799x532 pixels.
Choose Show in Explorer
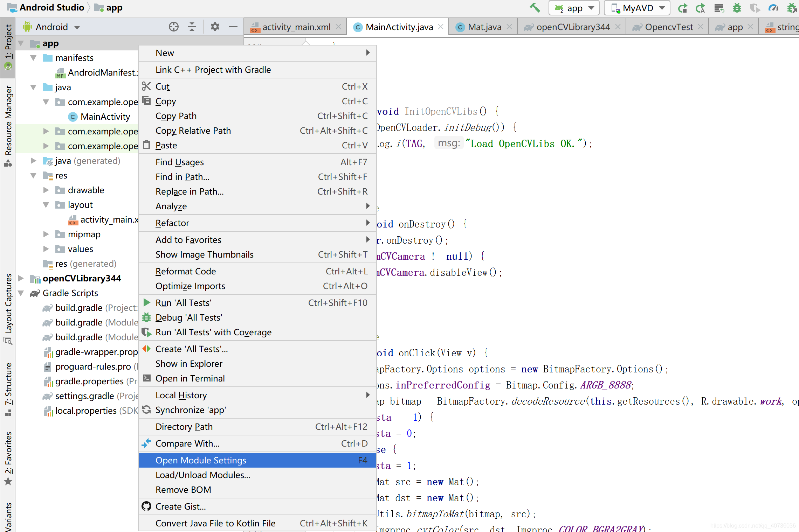pyautogui.click(x=257, y=364)
